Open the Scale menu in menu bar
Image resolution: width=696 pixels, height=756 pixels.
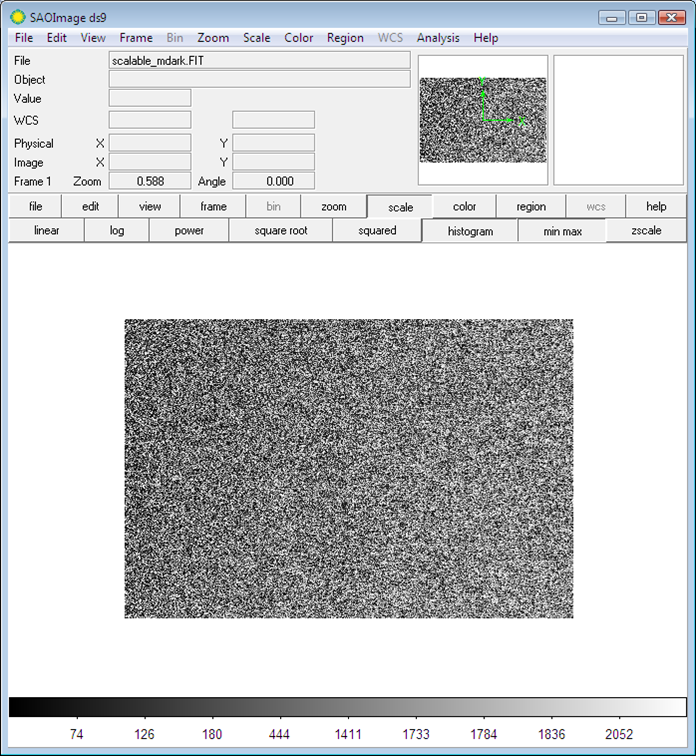[256, 38]
